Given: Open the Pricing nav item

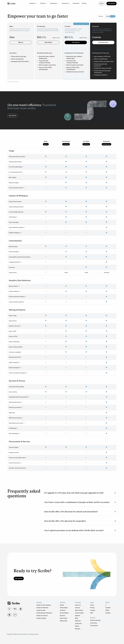Looking at the screenshot, I should click(84, 4).
